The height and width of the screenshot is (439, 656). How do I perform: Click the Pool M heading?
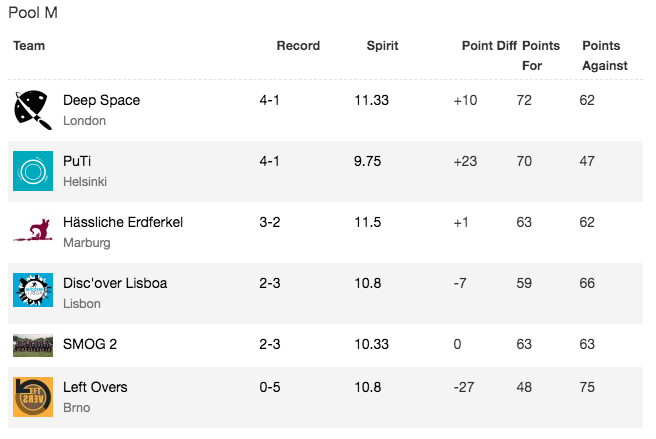tap(33, 13)
